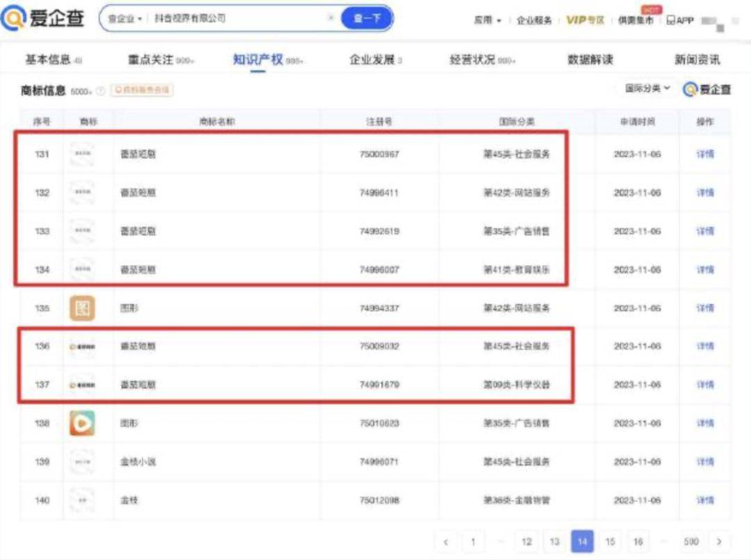This screenshot has width=751, height=560.
Task: Clear the search box with the X icon
Action: click(x=330, y=17)
